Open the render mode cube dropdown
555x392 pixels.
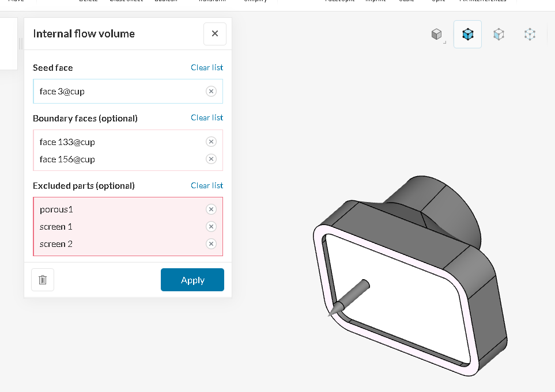click(437, 35)
